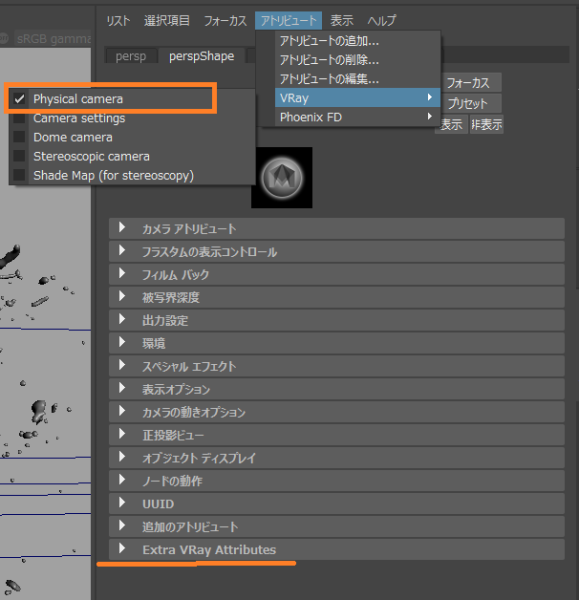Enable Shade Map (for stereoscopy)
The image size is (579, 600).
point(19,175)
